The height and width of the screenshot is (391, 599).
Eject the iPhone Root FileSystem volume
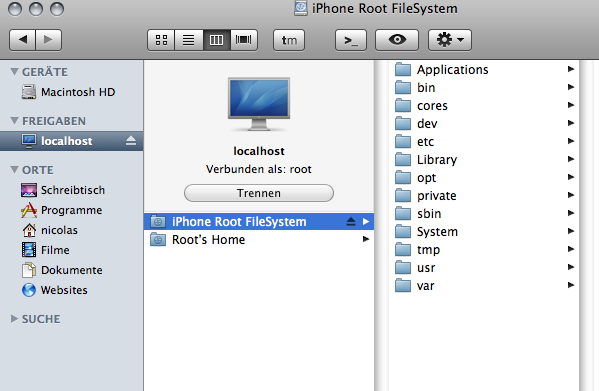[351, 221]
